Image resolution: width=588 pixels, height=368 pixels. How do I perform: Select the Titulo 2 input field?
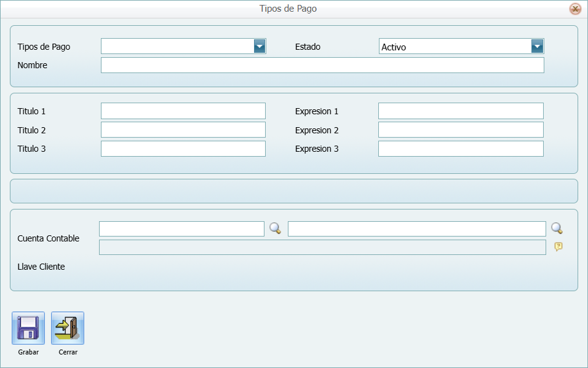(x=183, y=130)
